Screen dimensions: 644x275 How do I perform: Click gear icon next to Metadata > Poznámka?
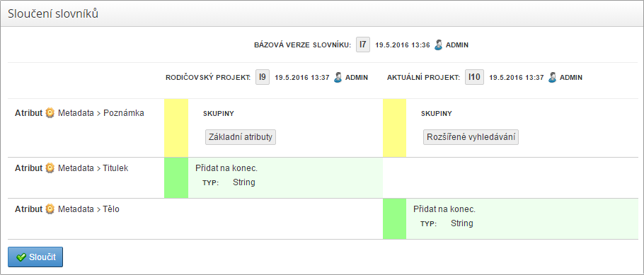(x=50, y=113)
